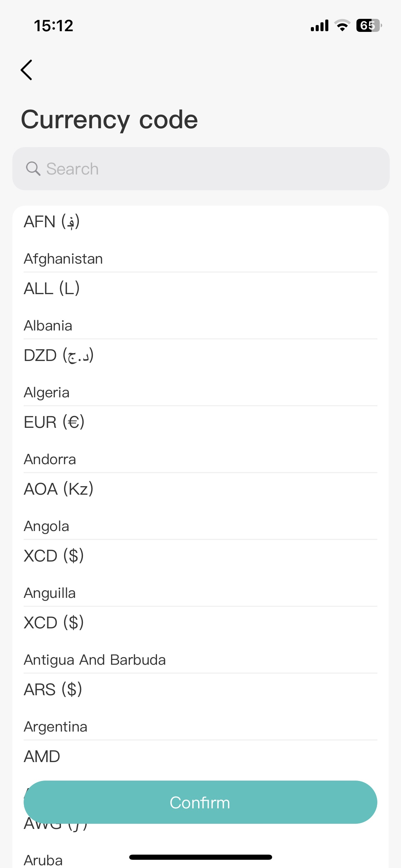
Task: Pick the Anguilla country label
Action: 50,593
